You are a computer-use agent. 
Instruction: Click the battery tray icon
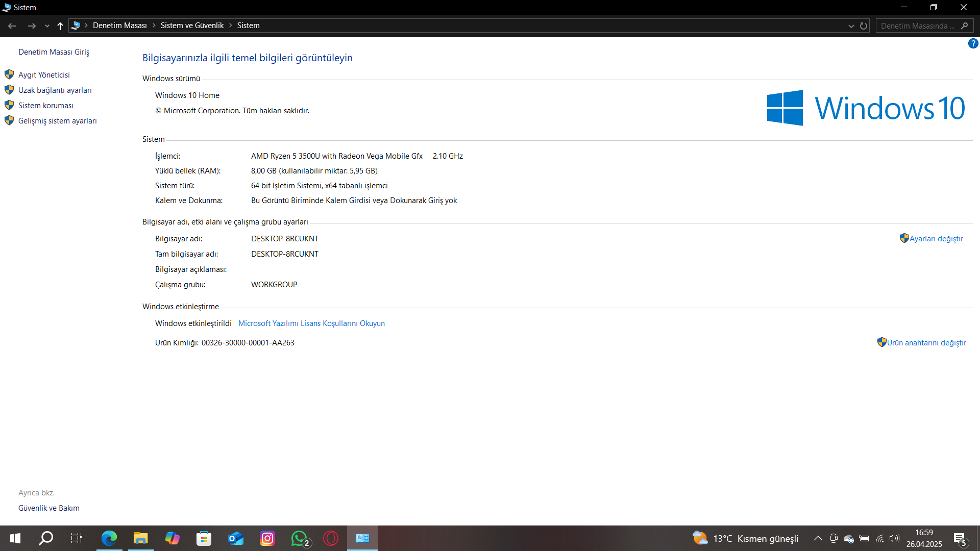click(x=864, y=538)
